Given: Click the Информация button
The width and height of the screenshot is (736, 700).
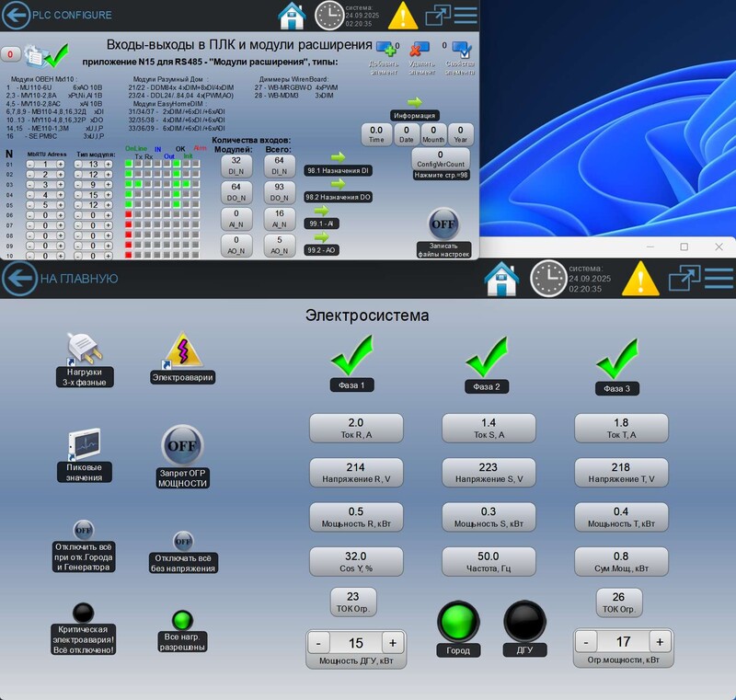Looking at the screenshot, I should tap(415, 115).
